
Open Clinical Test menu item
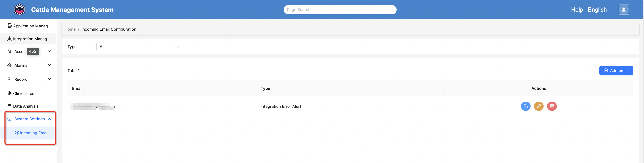coord(28,93)
